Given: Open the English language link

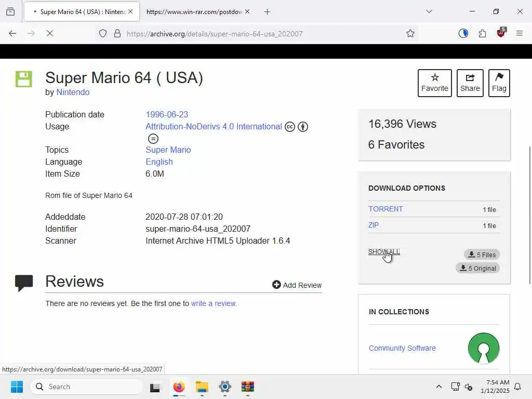Looking at the screenshot, I should [x=159, y=162].
